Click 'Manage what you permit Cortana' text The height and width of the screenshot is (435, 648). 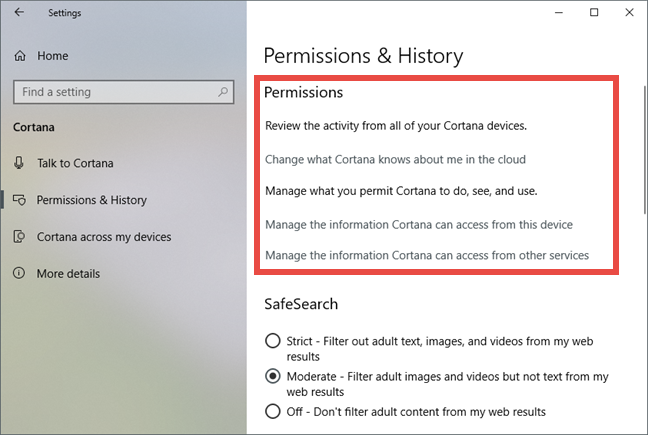click(401, 191)
